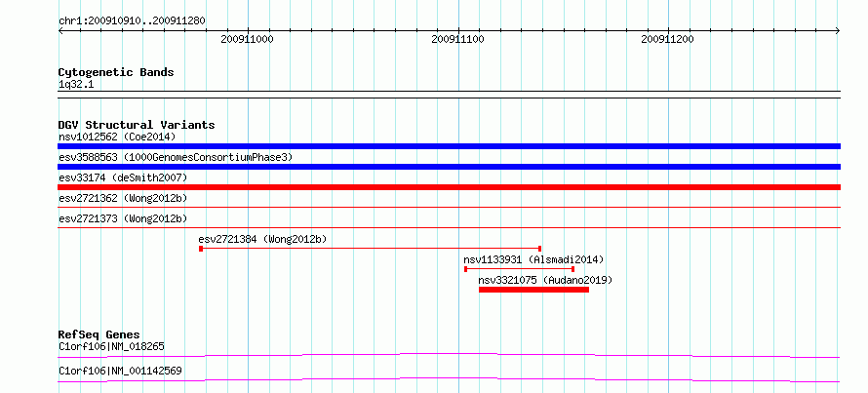The height and width of the screenshot is (393, 868).
Task: Click the chr1:200910910..200911280 coordinate label
Action: point(132,21)
